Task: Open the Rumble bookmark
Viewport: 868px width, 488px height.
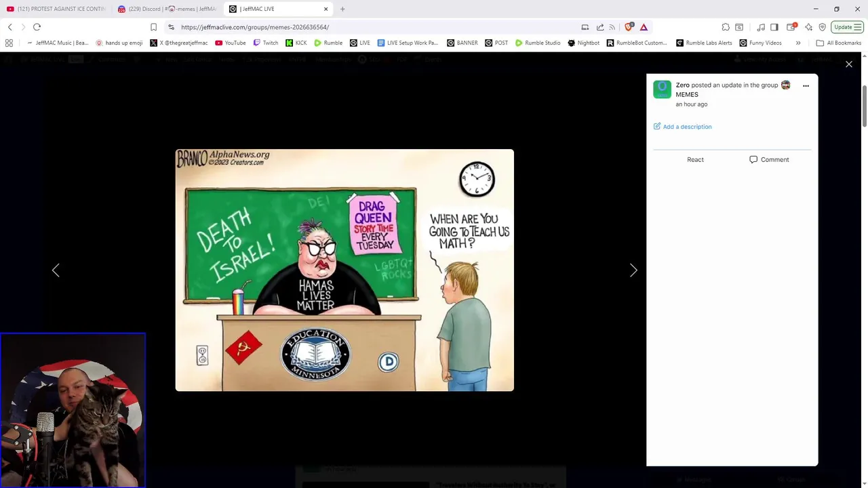Action: (328, 43)
